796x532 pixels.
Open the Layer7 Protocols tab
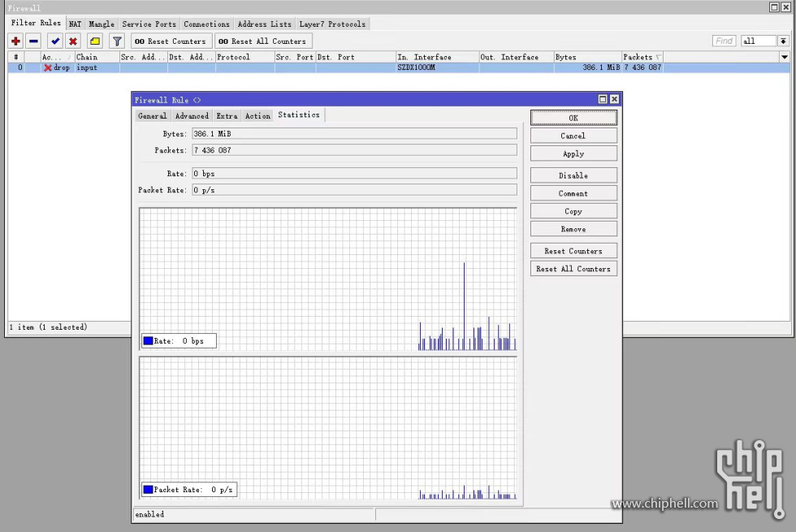[332, 24]
